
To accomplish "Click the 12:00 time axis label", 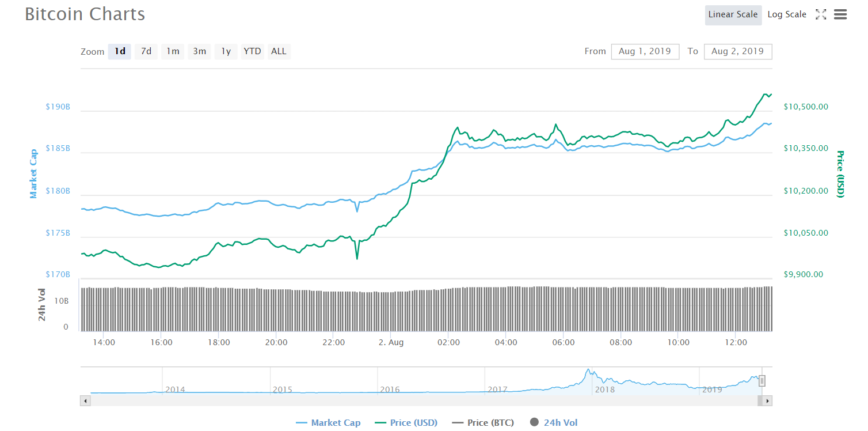I will (736, 342).
